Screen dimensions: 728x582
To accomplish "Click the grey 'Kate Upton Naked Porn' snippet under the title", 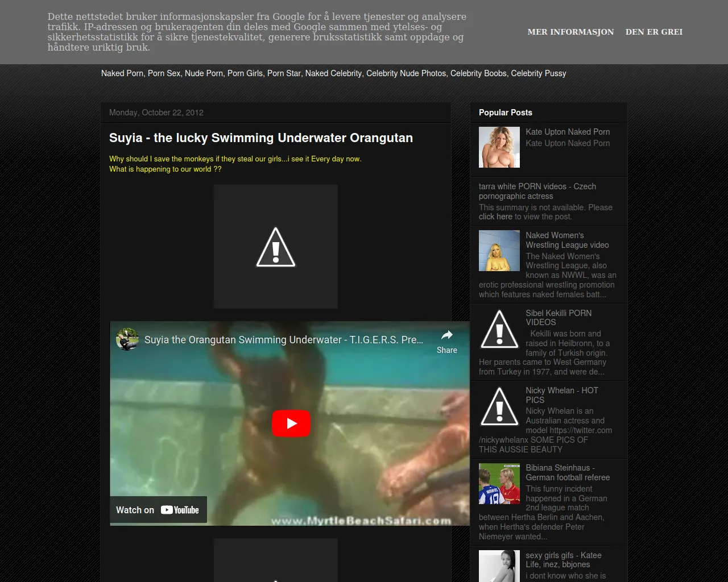I will pyautogui.click(x=568, y=143).
